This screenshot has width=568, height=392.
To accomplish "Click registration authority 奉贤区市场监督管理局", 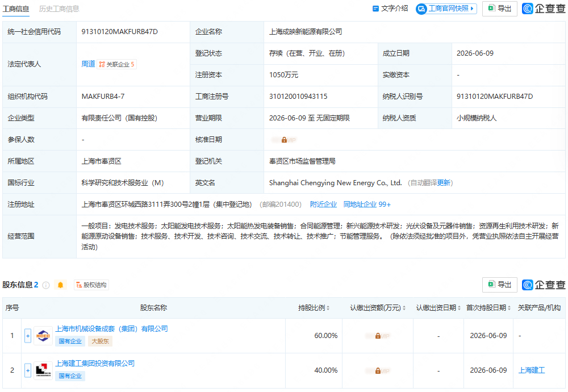I will pos(302,161).
